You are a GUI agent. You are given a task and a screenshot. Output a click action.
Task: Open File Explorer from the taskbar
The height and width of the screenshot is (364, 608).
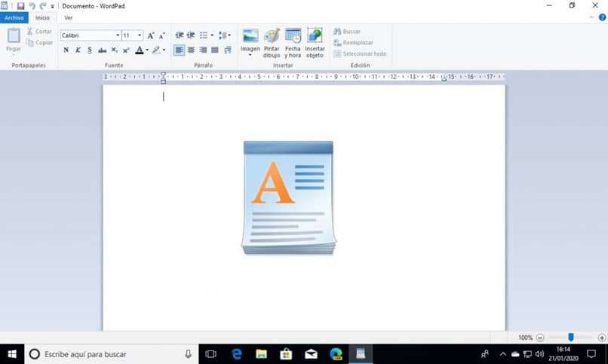coord(261,354)
